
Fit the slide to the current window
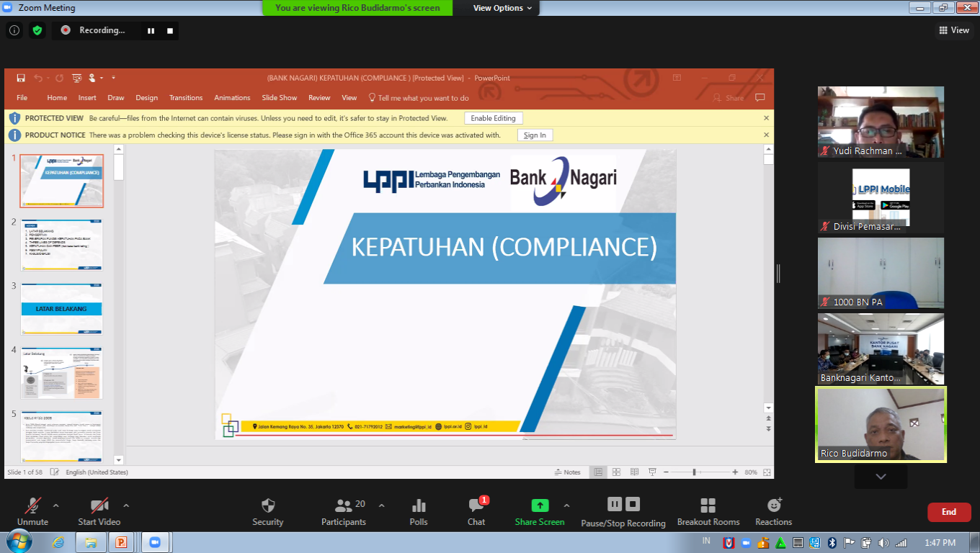767,472
